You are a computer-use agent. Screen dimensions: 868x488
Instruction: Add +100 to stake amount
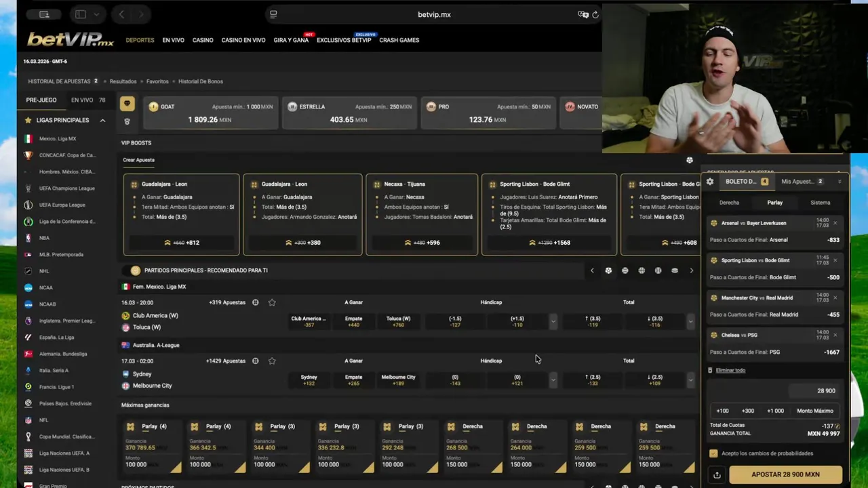click(722, 411)
